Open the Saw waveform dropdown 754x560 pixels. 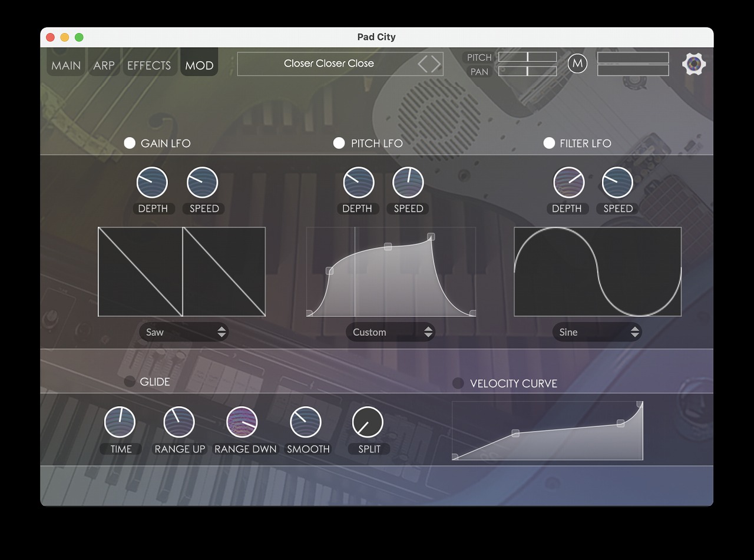tap(184, 332)
